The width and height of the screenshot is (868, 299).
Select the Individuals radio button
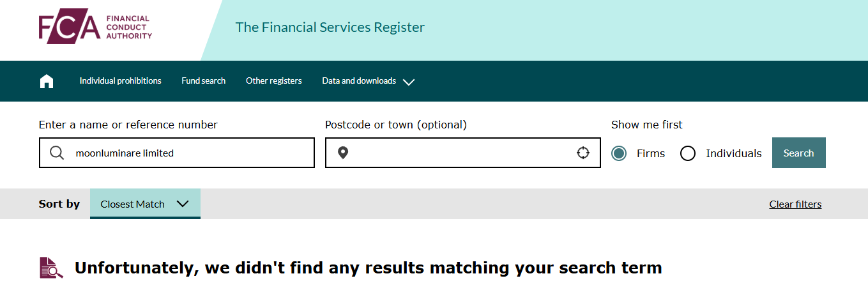[x=688, y=153]
